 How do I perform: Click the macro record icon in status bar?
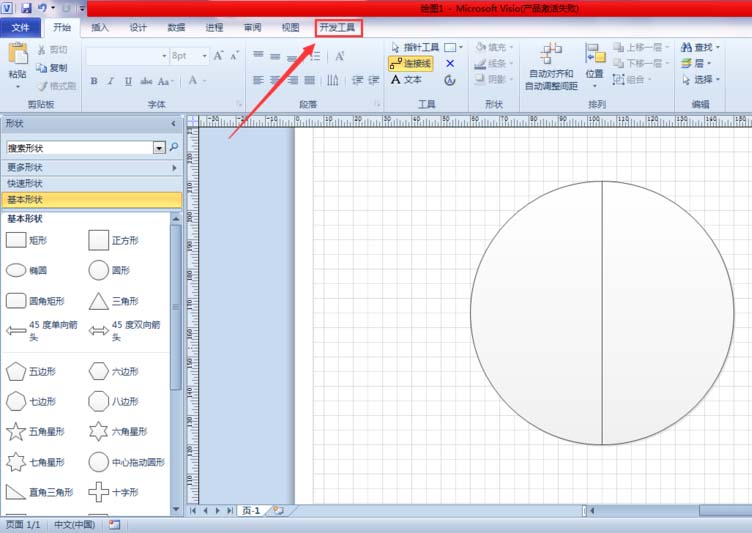[114, 525]
